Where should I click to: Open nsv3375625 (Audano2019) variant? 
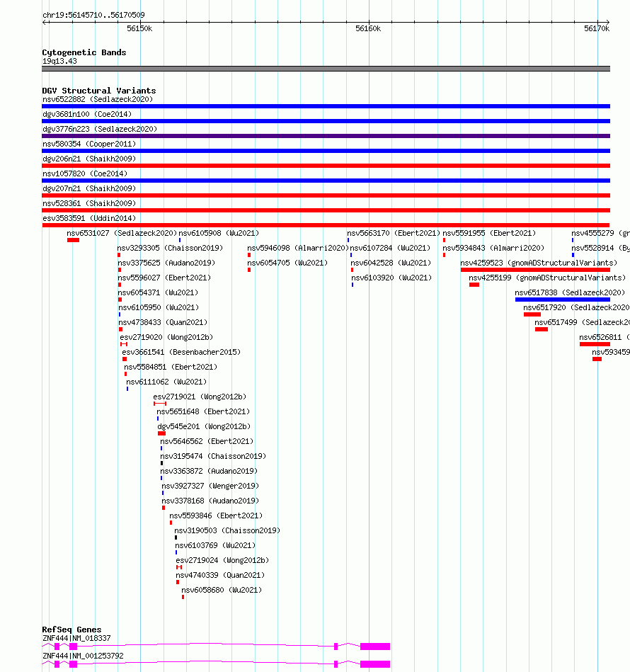pyautogui.click(x=166, y=263)
